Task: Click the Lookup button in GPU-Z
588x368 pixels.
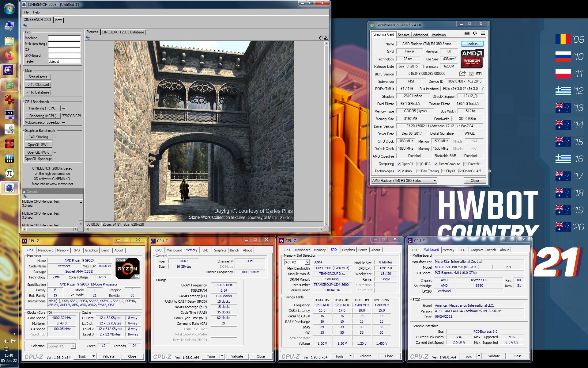Action: (472, 44)
